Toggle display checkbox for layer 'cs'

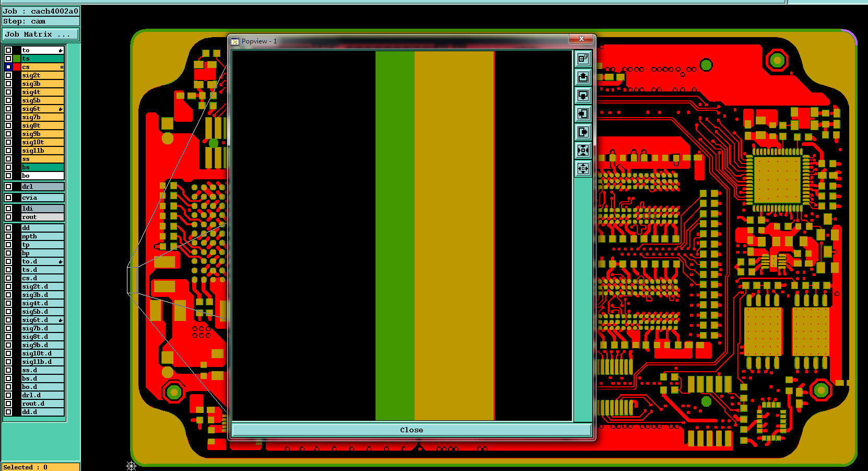tap(8, 67)
